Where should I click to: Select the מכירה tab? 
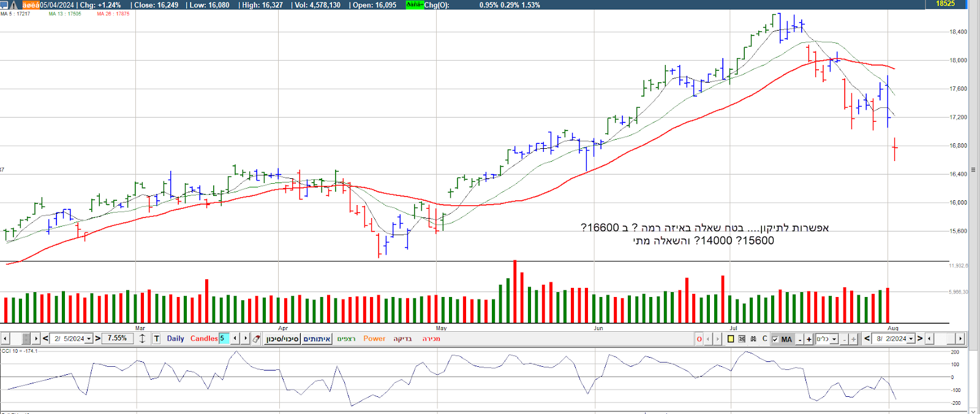(x=431, y=339)
